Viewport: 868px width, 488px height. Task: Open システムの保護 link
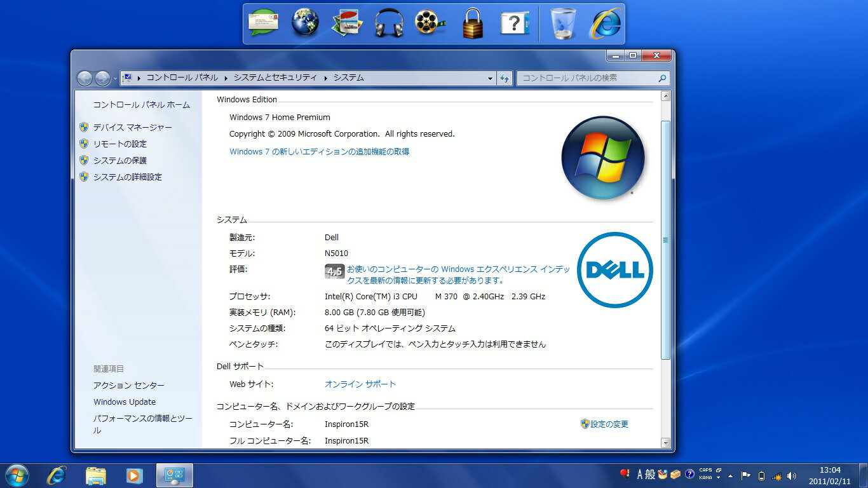click(x=119, y=160)
